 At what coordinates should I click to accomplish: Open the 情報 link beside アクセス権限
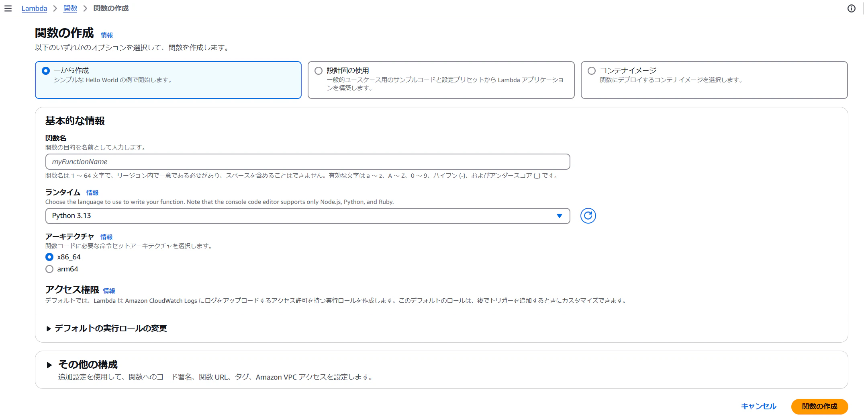(109, 291)
